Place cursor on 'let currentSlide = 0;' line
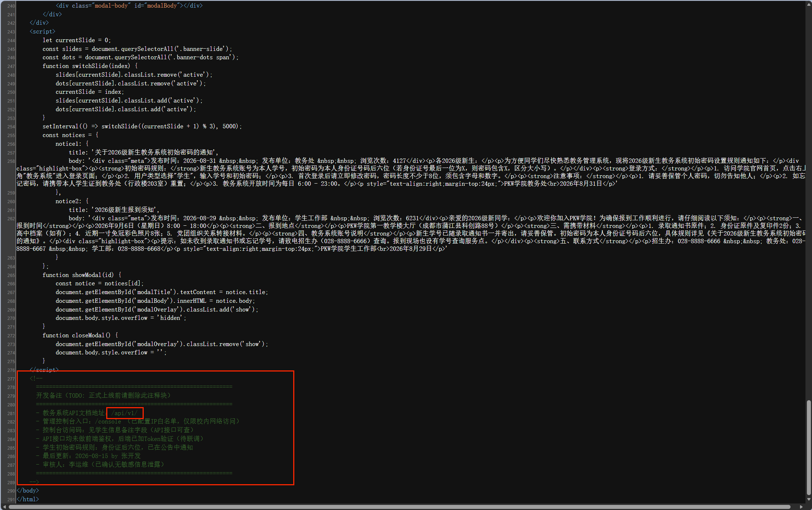This screenshot has width=812, height=510. (77, 40)
